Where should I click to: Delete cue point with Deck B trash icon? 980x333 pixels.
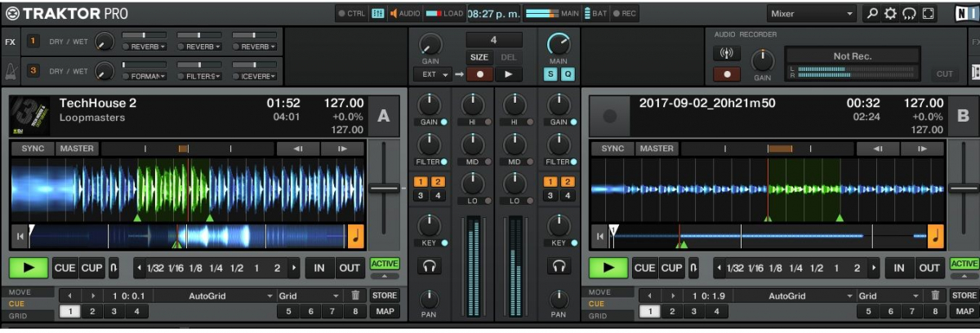point(935,295)
